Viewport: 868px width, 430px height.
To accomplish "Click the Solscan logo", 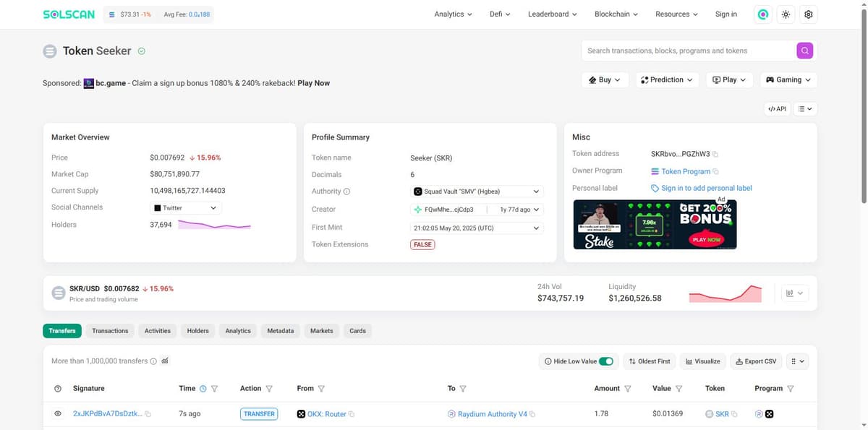I will pyautogui.click(x=69, y=14).
